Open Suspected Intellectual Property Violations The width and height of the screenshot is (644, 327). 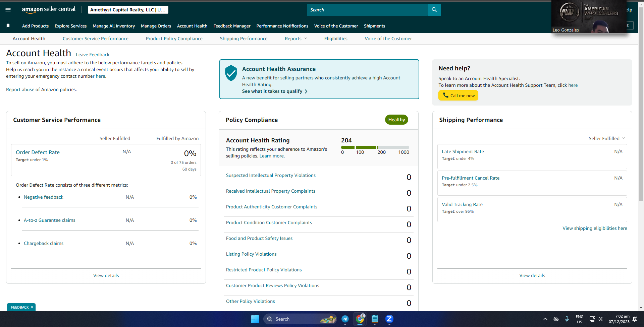click(271, 175)
